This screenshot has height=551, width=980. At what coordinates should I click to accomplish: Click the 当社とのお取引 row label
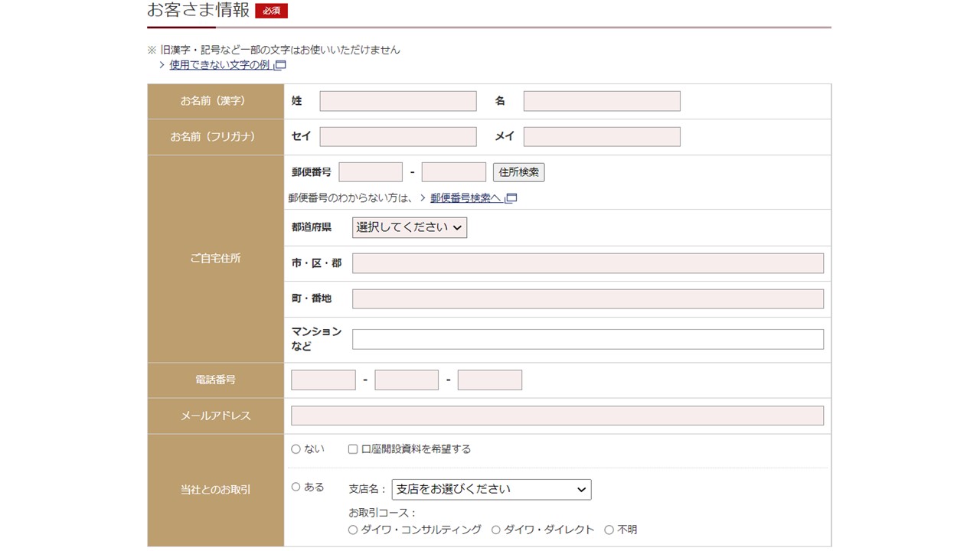pos(216,490)
